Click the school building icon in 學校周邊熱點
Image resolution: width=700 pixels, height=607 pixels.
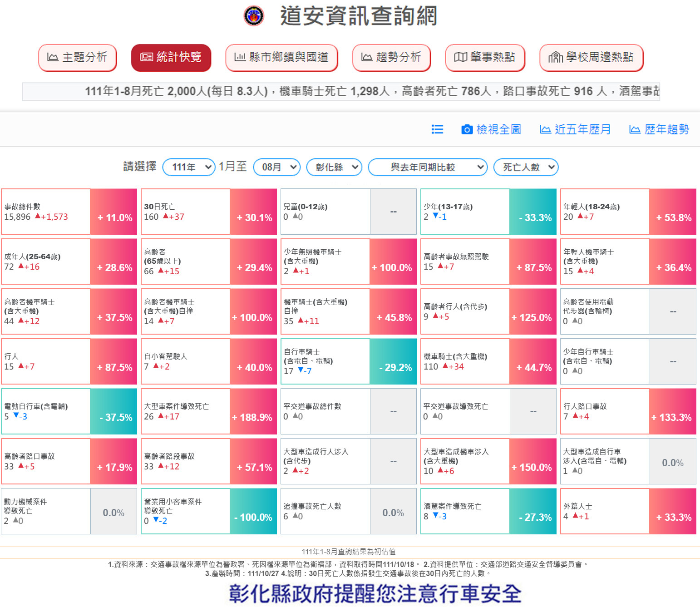click(x=555, y=57)
